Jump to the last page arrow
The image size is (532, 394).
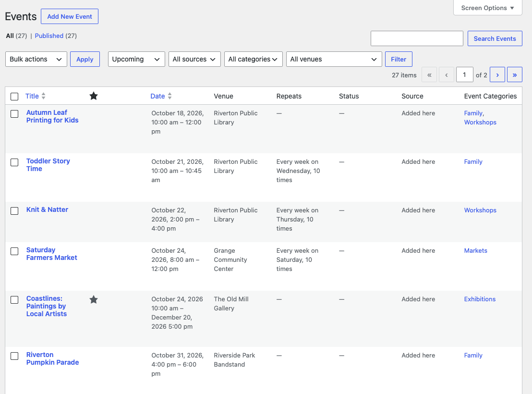click(x=515, y=75)
